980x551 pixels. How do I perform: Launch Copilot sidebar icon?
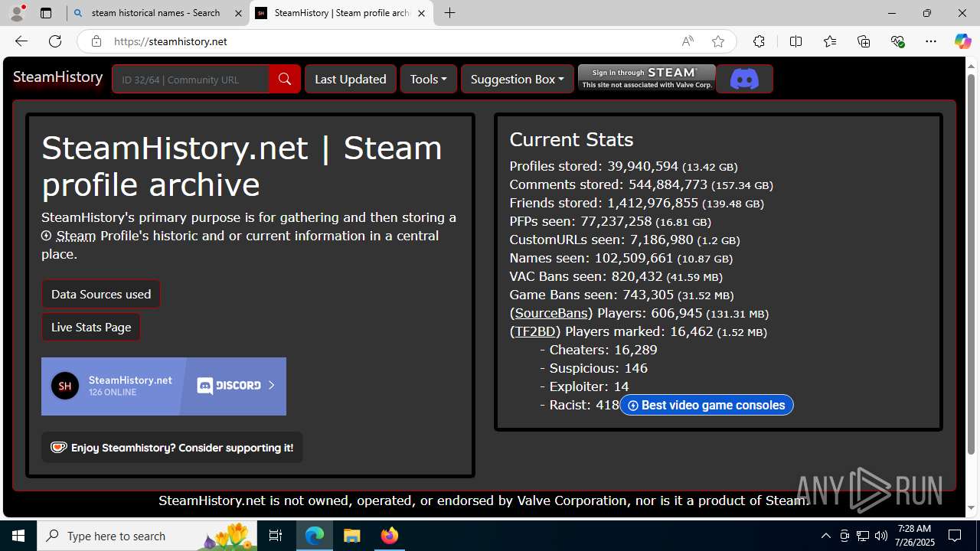[962, 41]
